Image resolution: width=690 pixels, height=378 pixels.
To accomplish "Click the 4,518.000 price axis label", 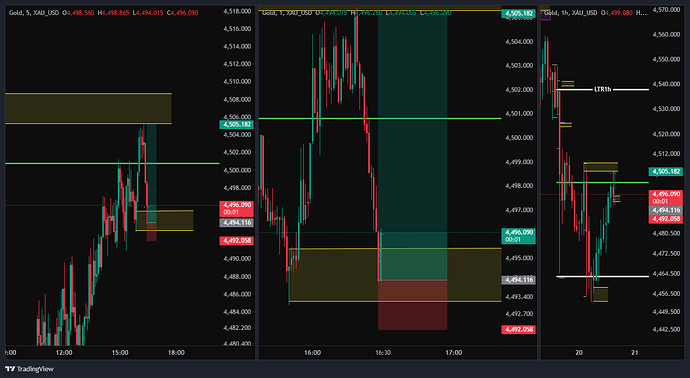I will click(x=237, y=11).
